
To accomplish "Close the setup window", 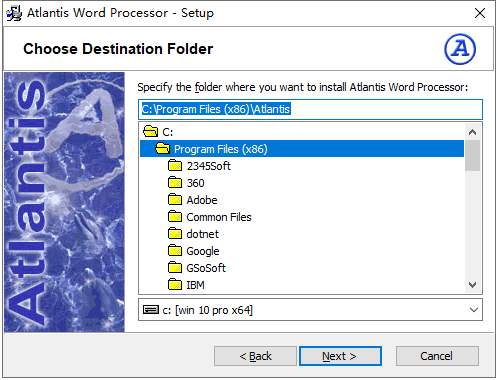I will pyautogui.click(x=480, y=13).
